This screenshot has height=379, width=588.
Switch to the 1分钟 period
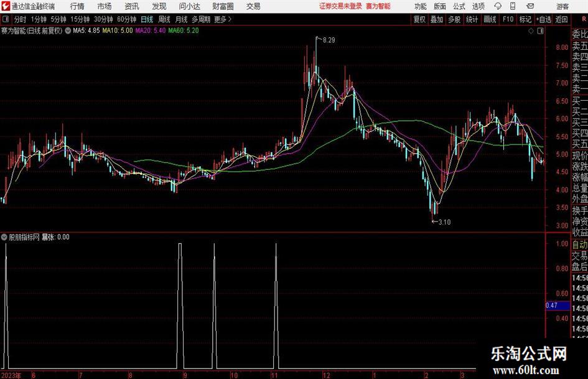point(39,19)
